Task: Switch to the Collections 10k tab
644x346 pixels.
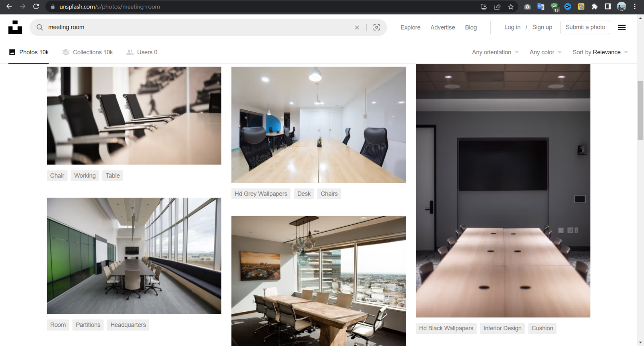Action: (88, 52)
